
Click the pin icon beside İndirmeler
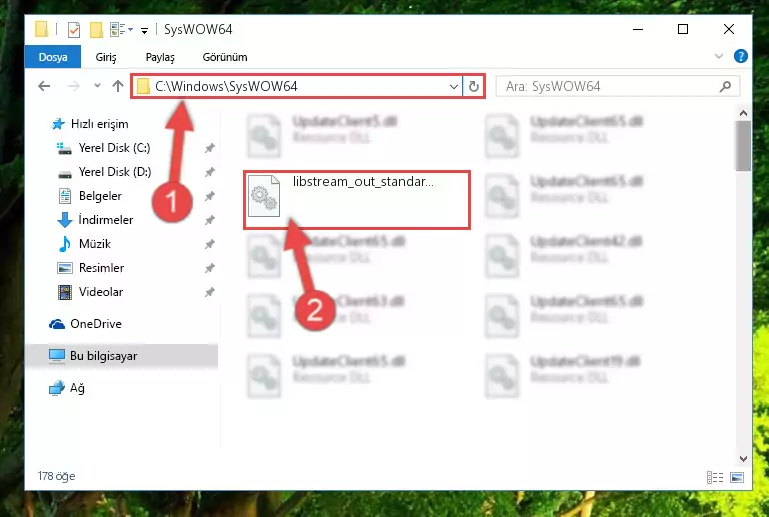(209, 220)
